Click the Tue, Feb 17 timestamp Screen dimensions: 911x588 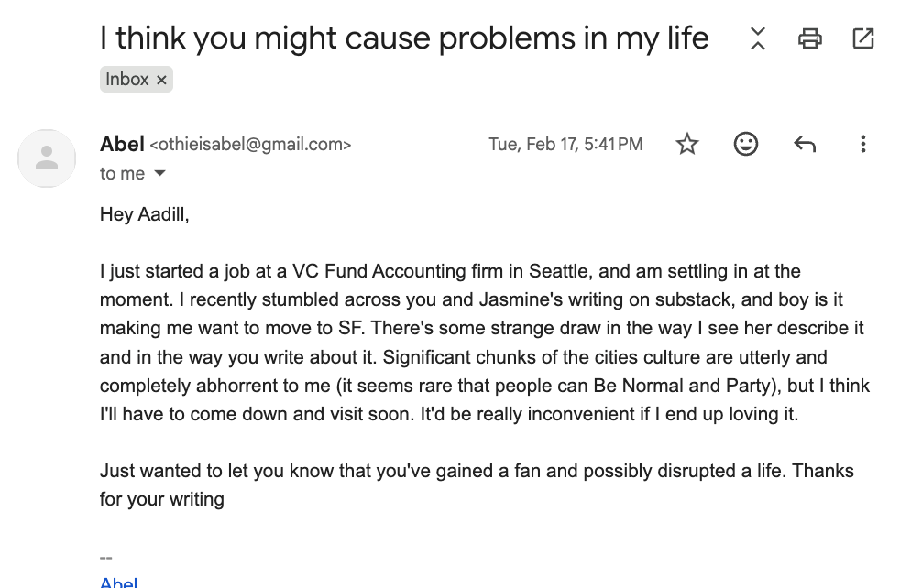[565, 144]
